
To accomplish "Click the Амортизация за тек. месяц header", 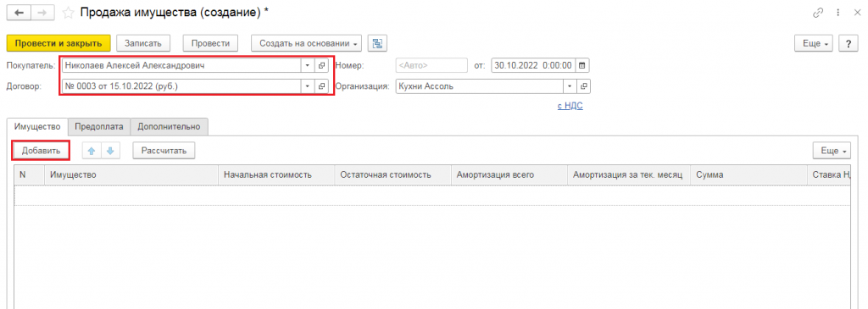I will [628, 174].
